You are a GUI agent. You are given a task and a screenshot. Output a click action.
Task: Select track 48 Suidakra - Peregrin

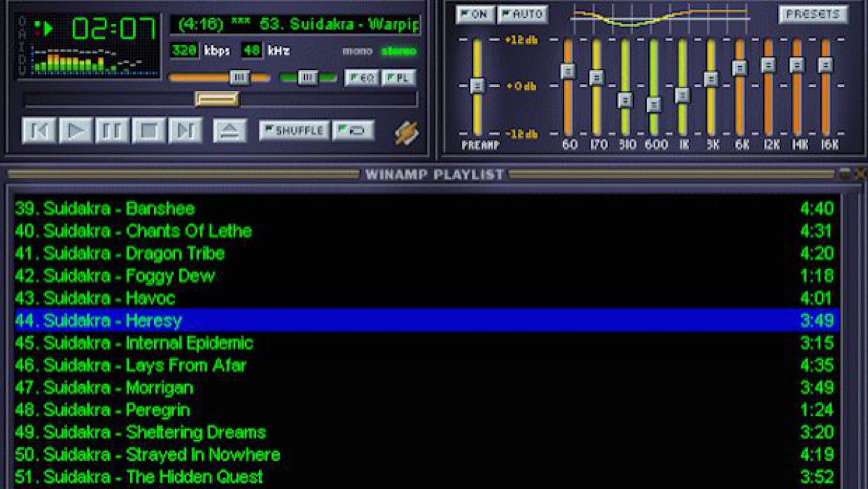click(x=427, y=410)
